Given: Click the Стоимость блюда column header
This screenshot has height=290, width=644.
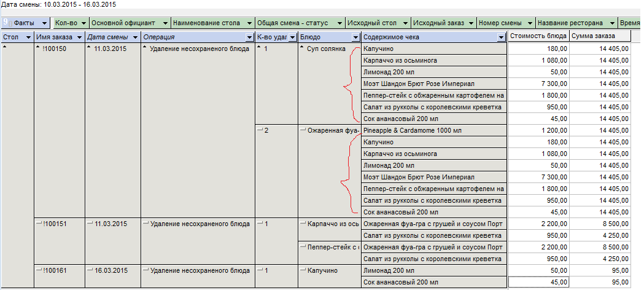Looking at the screenshot, I should [537, 37].
